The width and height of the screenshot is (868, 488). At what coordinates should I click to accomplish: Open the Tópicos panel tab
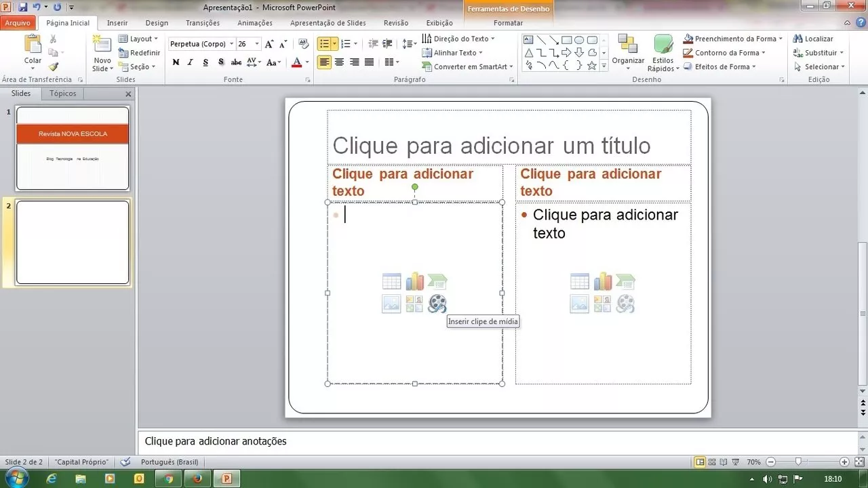(62, 93)
